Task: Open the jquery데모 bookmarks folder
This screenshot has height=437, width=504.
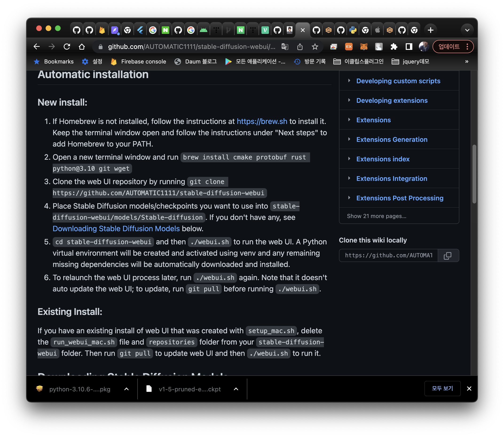Action: 410,61
